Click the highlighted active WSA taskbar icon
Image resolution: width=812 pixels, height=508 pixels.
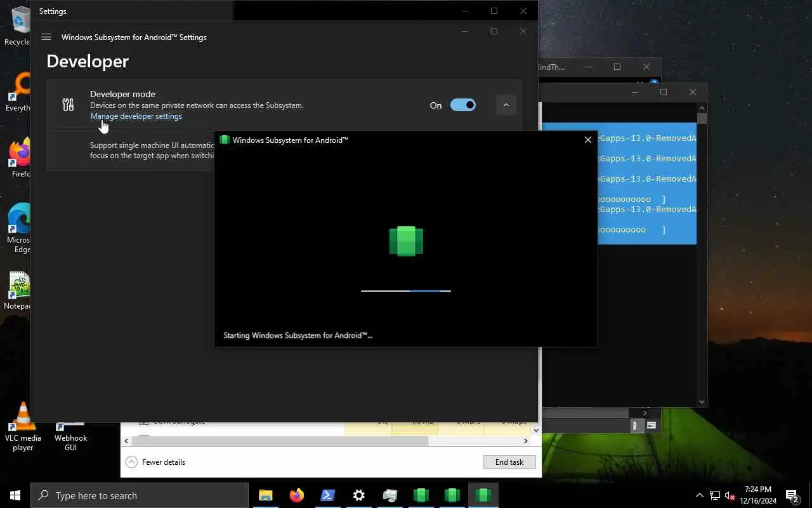[483, 495]
